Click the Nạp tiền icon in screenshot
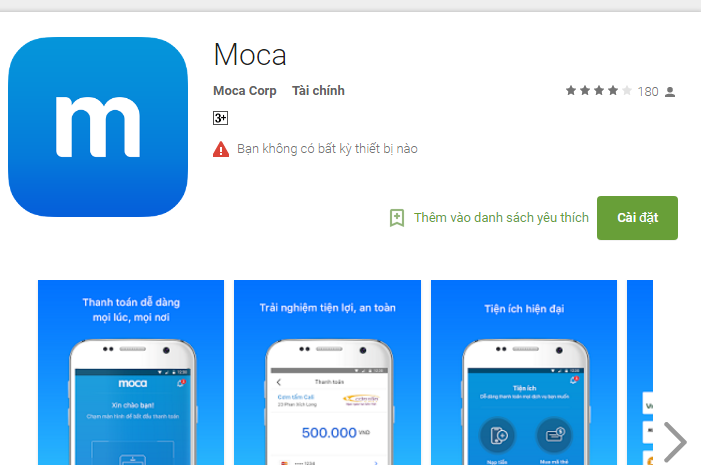Viewport: 701px width, 465px height. point(497,435)
